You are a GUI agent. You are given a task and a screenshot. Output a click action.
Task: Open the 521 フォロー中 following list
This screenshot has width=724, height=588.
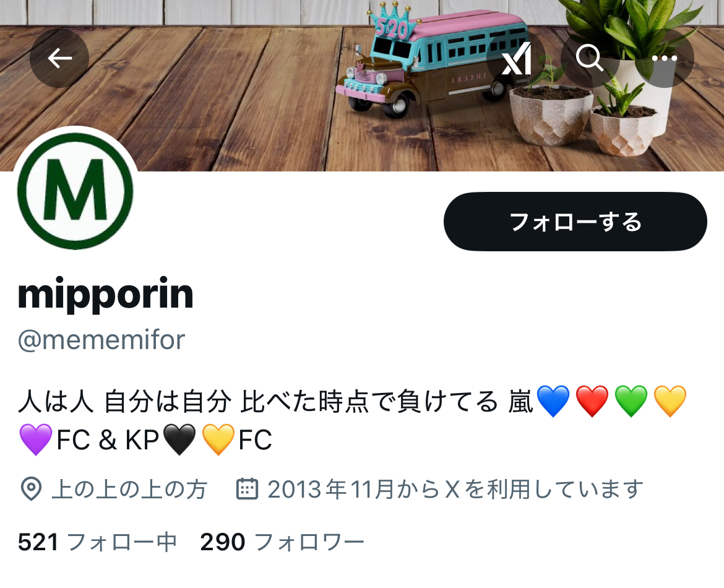click(x=97, y=542)
